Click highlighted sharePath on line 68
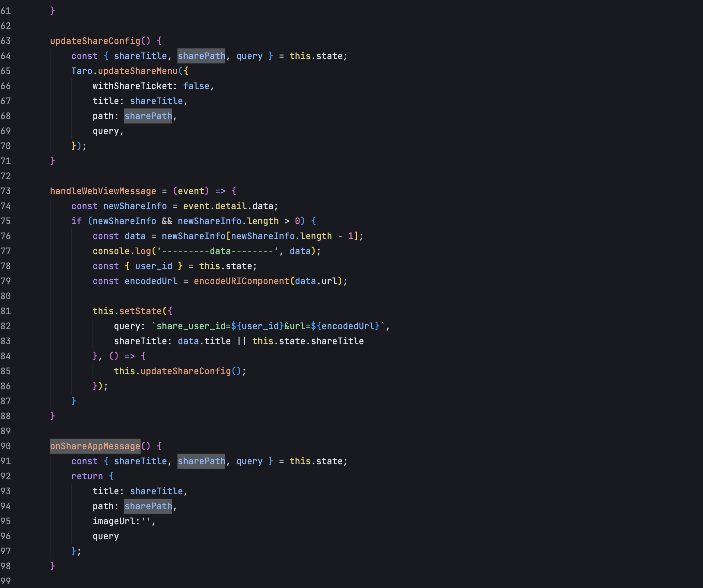Screen dimensions: 703x588 point(148,116)
